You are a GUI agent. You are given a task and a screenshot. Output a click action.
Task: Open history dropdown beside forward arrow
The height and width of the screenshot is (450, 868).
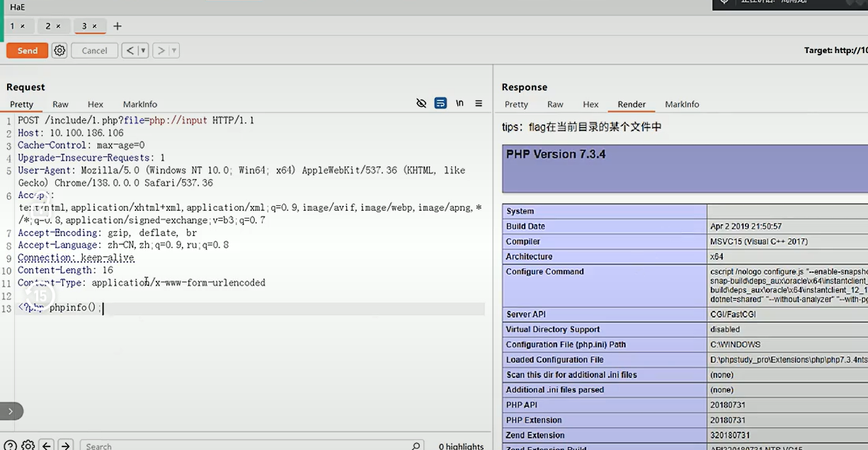pos(174,50)
